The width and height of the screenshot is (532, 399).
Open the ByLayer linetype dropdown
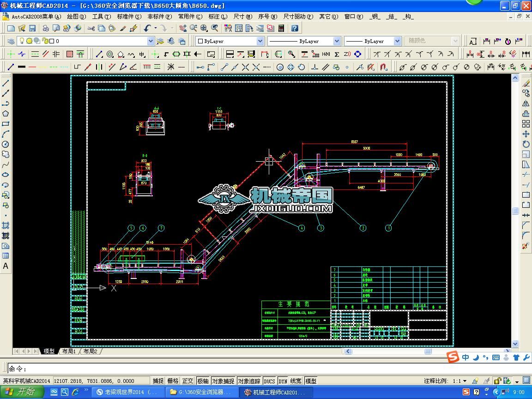pyautogui.click(x=337, y=41)
